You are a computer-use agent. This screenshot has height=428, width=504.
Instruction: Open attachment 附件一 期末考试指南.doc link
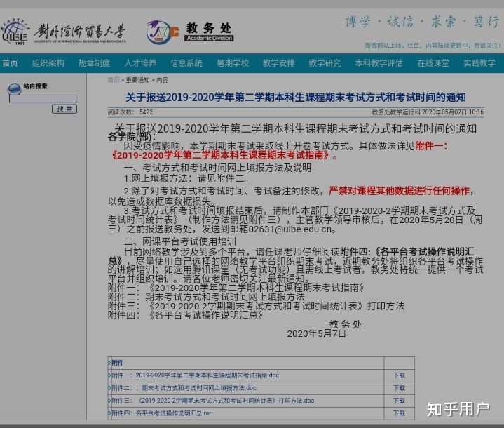click(x=195, y=375)
